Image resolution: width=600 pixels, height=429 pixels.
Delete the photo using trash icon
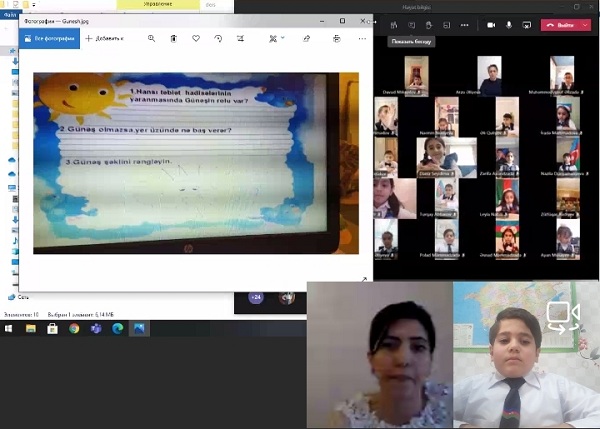tap(174, 39)
